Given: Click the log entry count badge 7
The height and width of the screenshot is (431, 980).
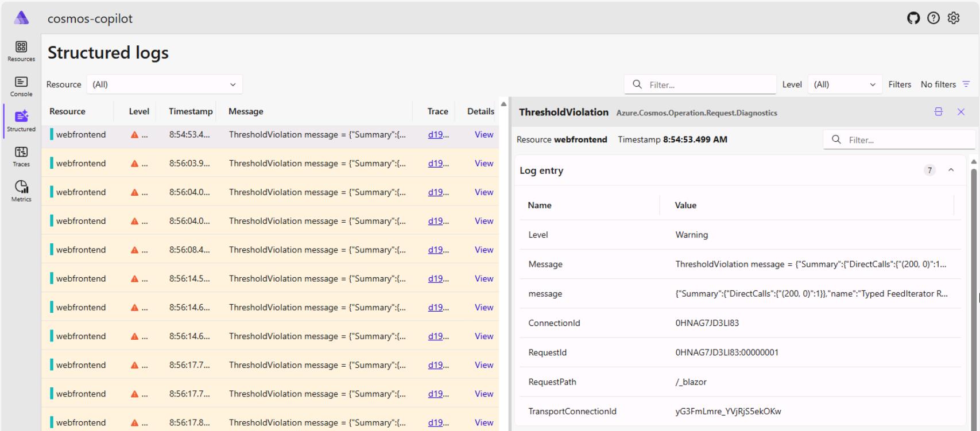Looking at the screenshot, I should pos(929,170).
